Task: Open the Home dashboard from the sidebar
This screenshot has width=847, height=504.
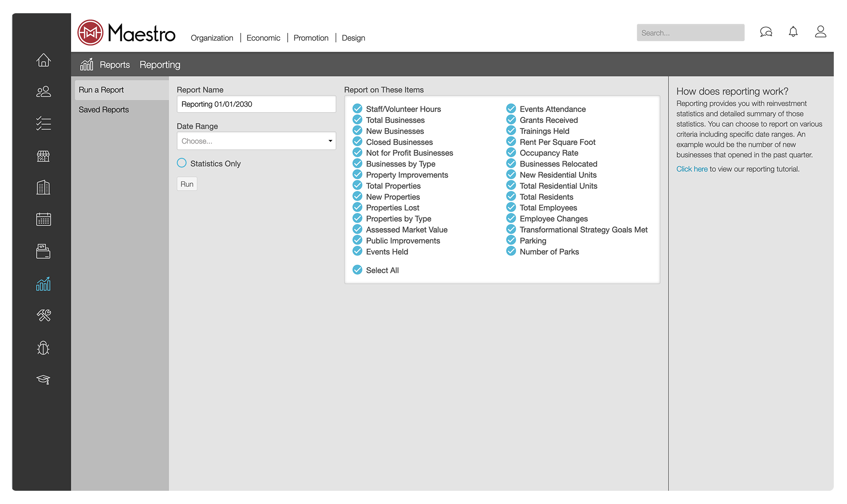Action: coord(43,60)
